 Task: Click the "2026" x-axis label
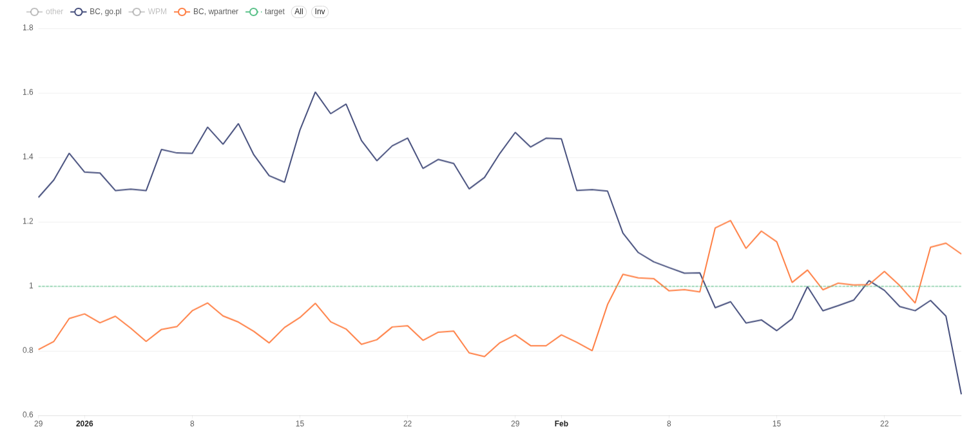click(x=84, y=424)
